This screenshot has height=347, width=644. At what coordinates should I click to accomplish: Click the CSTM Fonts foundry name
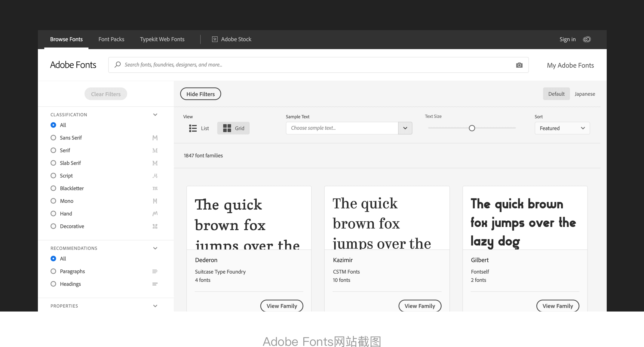pyautogui.click(x=346, y=272)
